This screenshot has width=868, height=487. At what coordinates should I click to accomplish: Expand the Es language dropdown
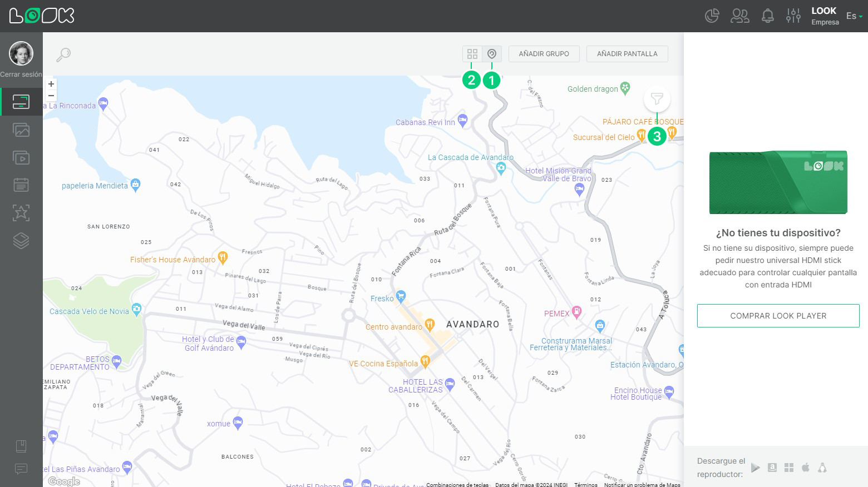click(x=854, y=16)
